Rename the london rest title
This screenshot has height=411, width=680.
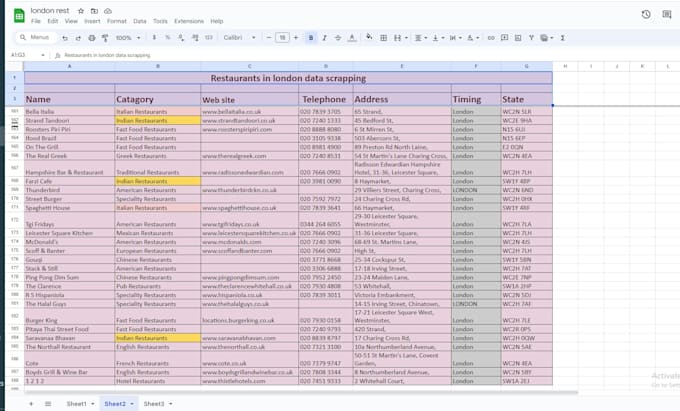click(50, 10)
